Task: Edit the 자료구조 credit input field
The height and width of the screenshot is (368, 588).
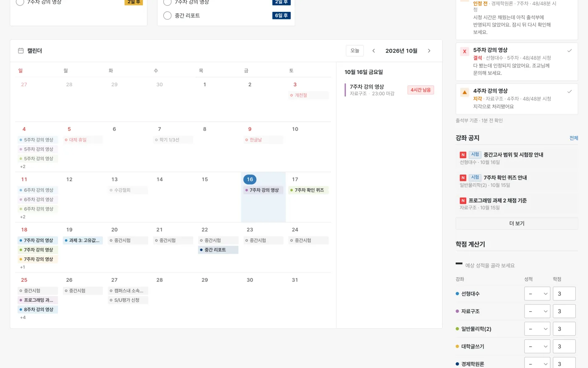Action: click(x=564, y=311)
